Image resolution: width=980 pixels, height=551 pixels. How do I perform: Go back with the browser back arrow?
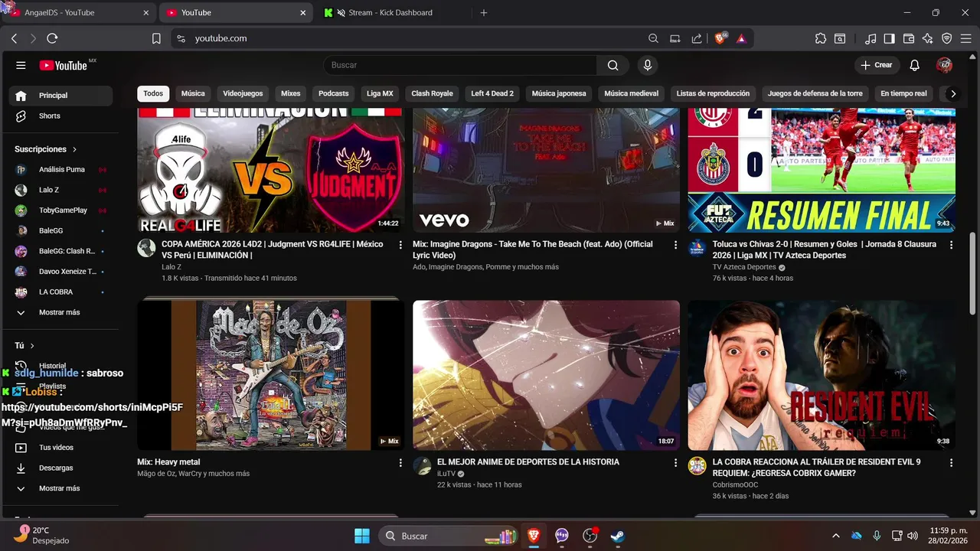14,38
